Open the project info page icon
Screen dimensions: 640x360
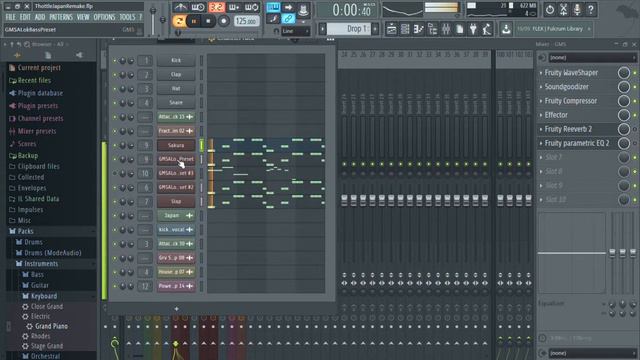click(460, 29)
